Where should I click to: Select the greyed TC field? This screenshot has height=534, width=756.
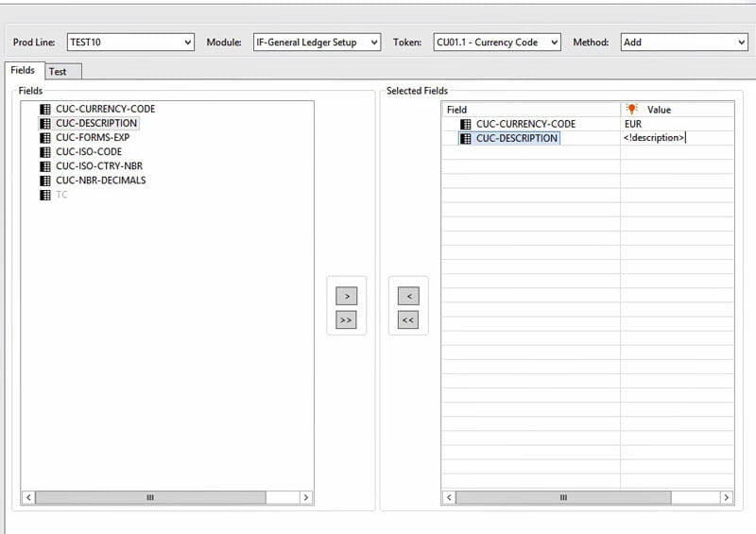61,195
